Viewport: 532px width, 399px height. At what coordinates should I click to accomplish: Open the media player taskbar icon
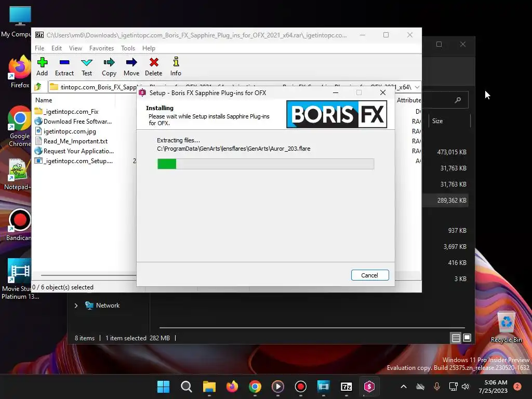[278, 387]
